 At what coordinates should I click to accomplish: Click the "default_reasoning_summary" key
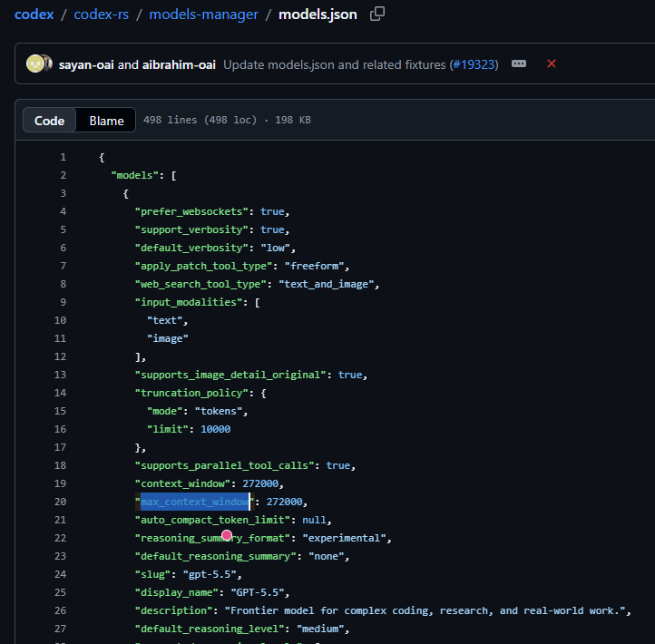[215, 556]
